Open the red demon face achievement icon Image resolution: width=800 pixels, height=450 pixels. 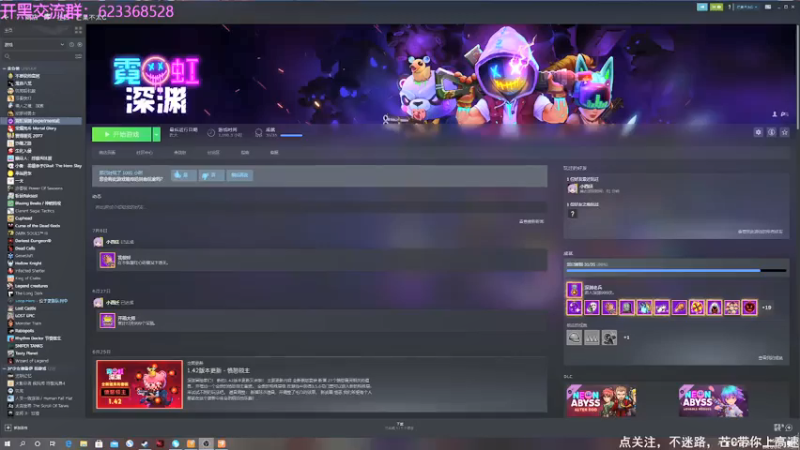(749, 307)
